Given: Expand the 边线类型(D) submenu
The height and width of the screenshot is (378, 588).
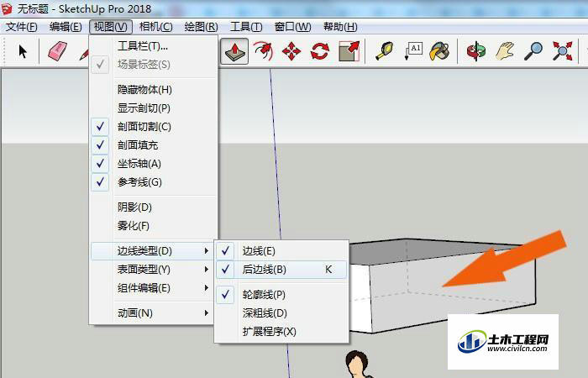Looking at the screenshot, I should click(x=152, y=251).
